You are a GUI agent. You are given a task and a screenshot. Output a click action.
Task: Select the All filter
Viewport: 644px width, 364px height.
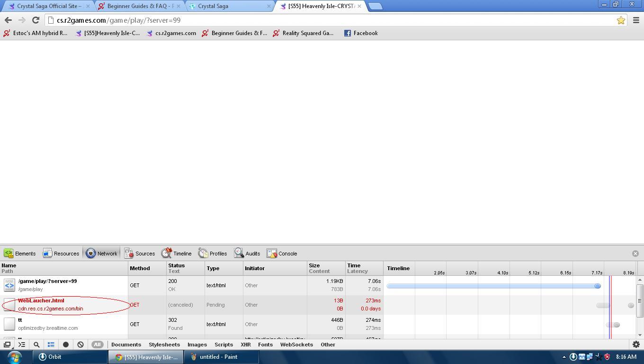click(97, 345)
